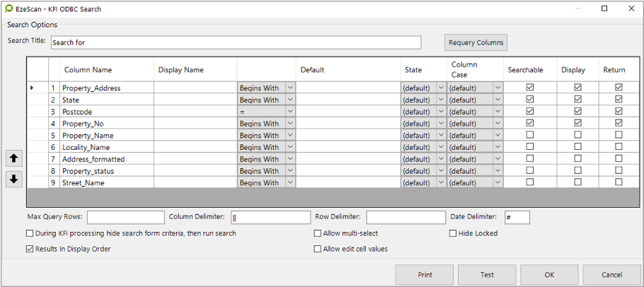This screenshot has width=644, height=287.
Task: Click the move row down arrow
Action: 13,179
